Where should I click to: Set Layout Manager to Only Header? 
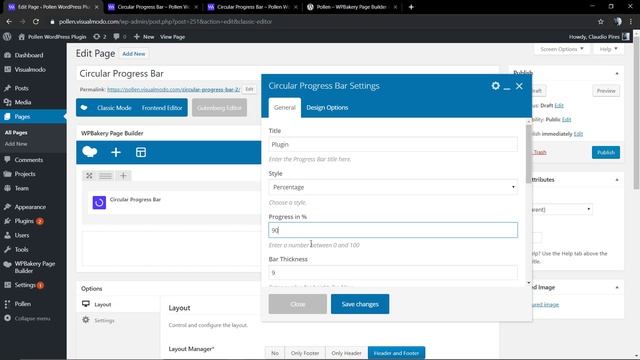(346, 353)
